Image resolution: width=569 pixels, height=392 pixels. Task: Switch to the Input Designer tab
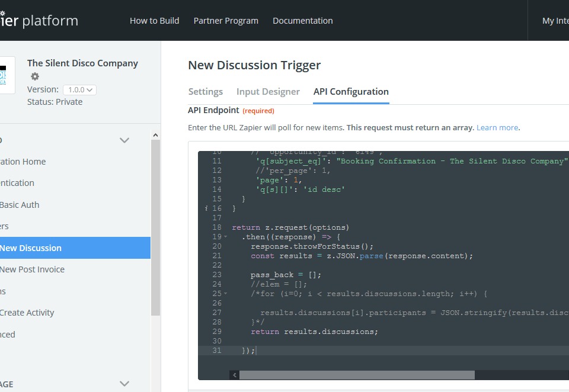tap(268, 92)
